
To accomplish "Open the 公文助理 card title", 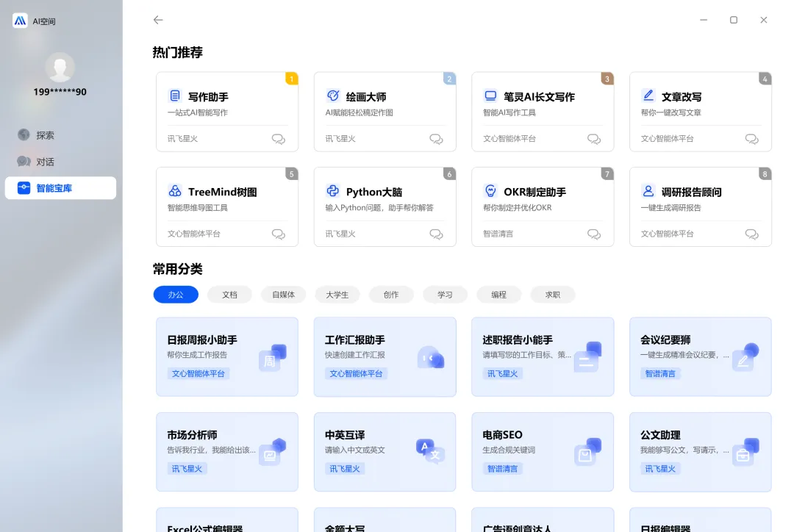I will [x=660, y=435].
